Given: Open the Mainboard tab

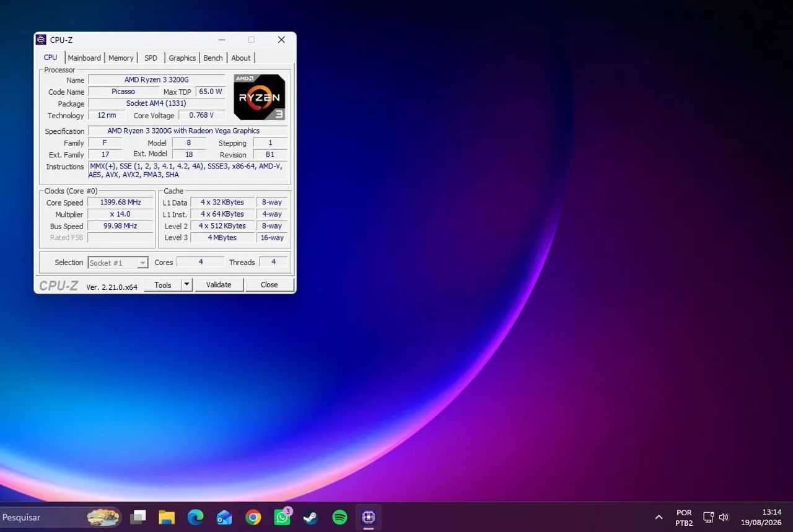Looking at the screenshot, I should (x=84, y=58).
